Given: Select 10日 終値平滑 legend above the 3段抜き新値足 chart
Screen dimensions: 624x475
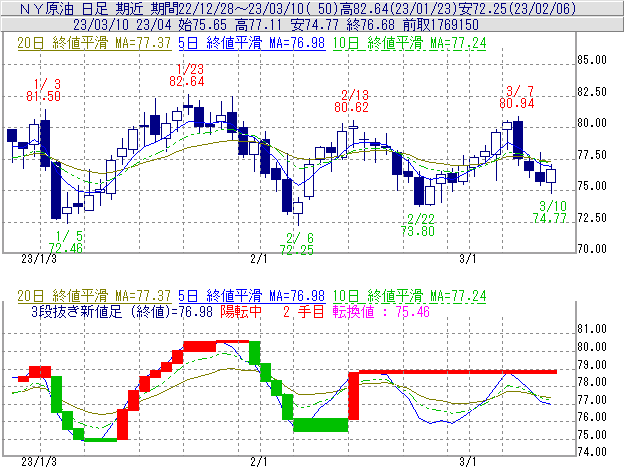Looking at the screenshot, I should [x=410, y=296].
